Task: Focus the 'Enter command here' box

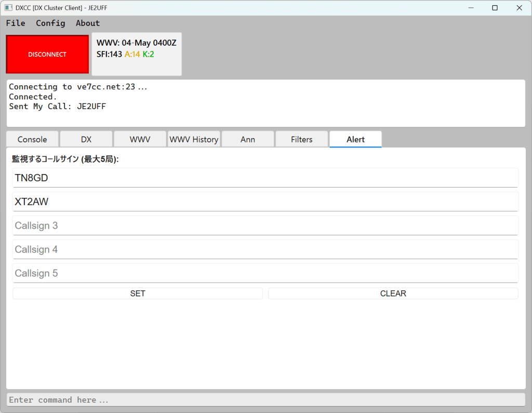Action: pyautogui.click(x=266, y=400)
